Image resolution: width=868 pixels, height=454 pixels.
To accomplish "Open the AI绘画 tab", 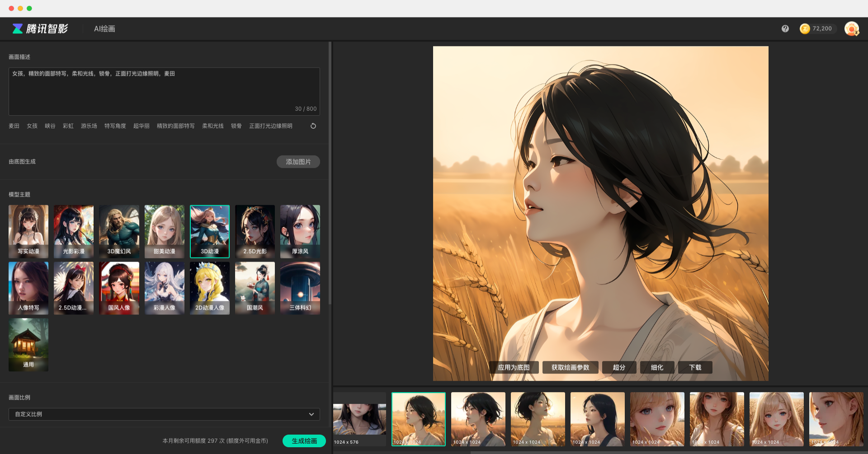I will (104, 29).
